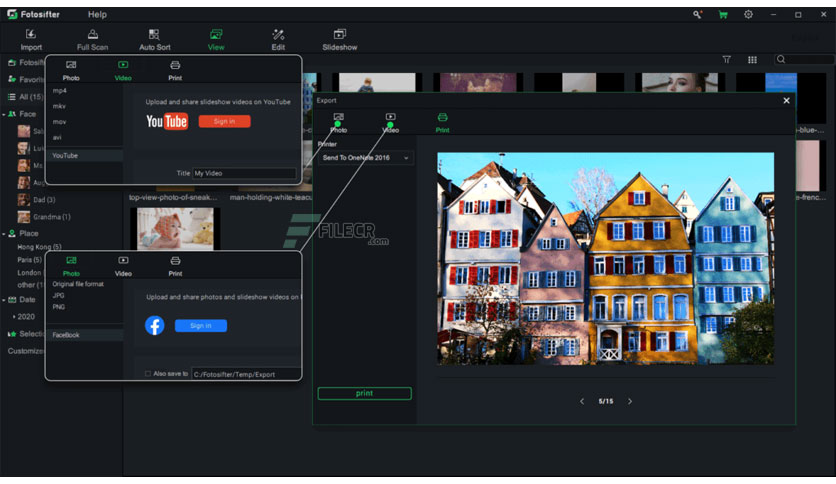
Task: Select Hong Kong (5) under Place
Action: pyautogui.click(x=39, y=247)
